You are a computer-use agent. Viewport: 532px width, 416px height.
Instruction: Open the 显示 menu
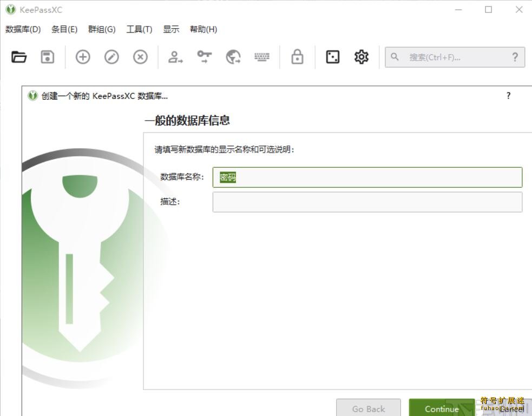171,30
